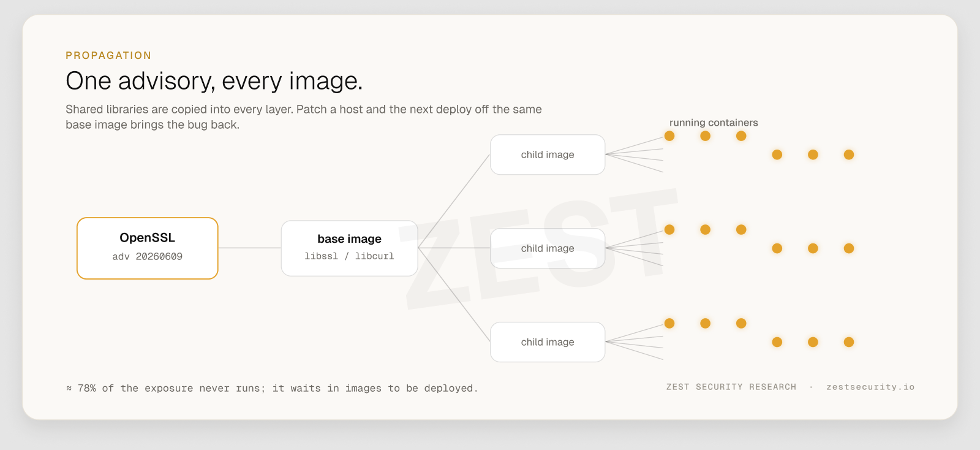Click the 'libssl / libcurl' text
Image resolution: width=980 pixels, height=450 pixels.
click(349, 256)
